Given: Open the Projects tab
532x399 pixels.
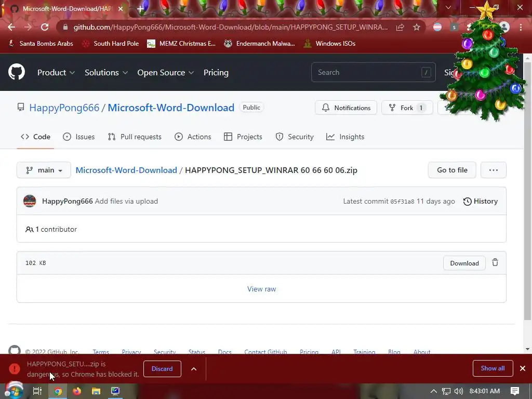Looking at the screenshot, I should click(x=243, y=137).
